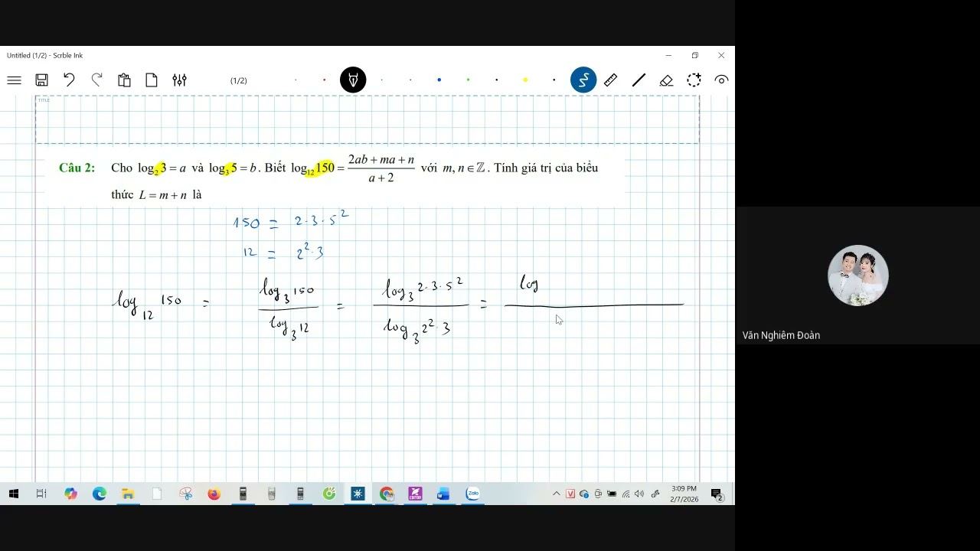Click the window title 'Untitled (1/2) - Scrble Ink'
Image resolution: width=980 pixels, height=551 pixels.
pyautogui.click(x=44, y=55)
